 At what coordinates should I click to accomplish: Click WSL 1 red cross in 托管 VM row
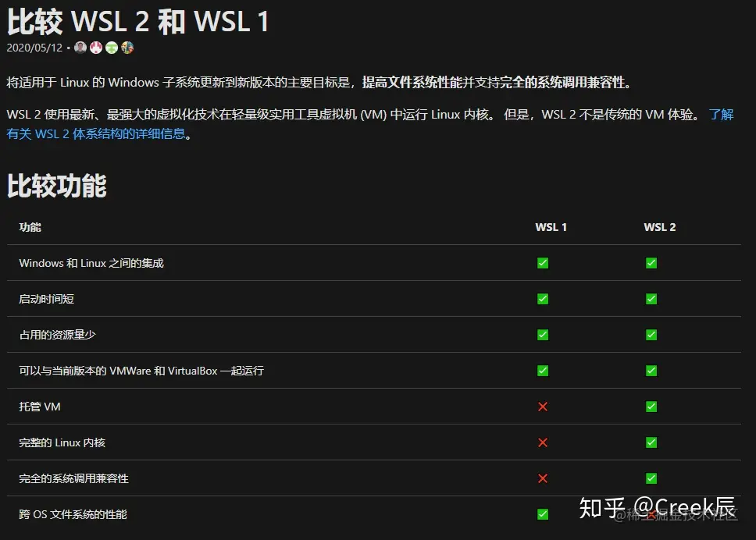point(543,407)
